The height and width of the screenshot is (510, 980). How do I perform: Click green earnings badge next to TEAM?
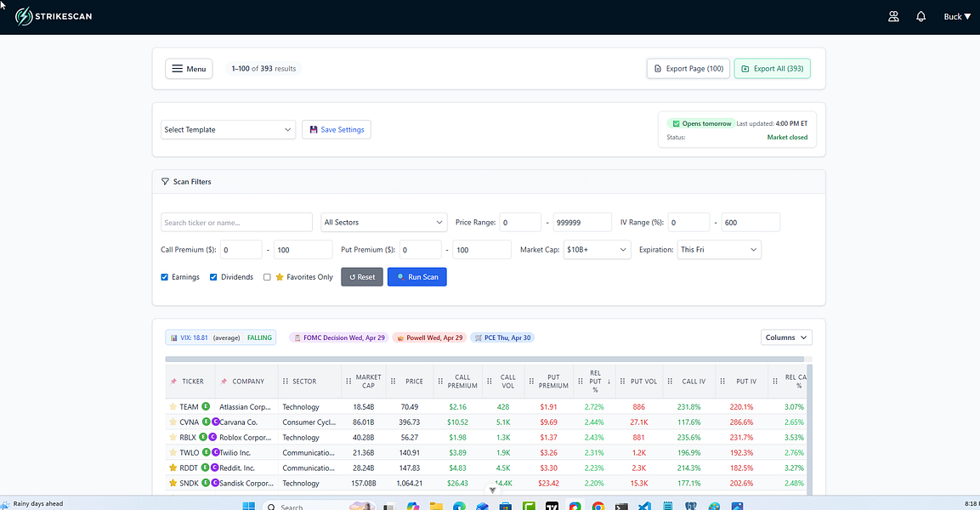click(206, 407)
